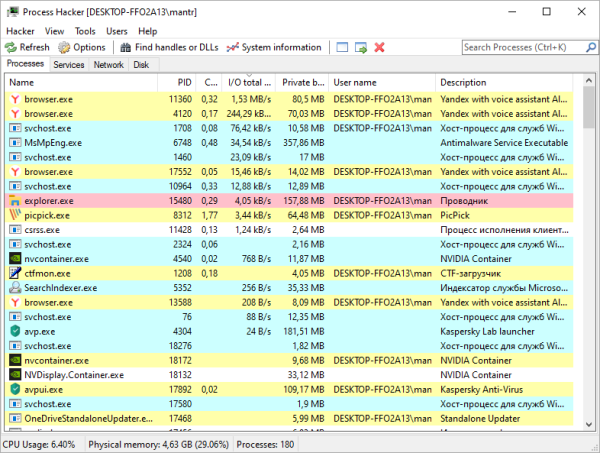Viewport: 600px width, 453px height.
Task: Switch to the Services tab
Action: click(69, 65)
